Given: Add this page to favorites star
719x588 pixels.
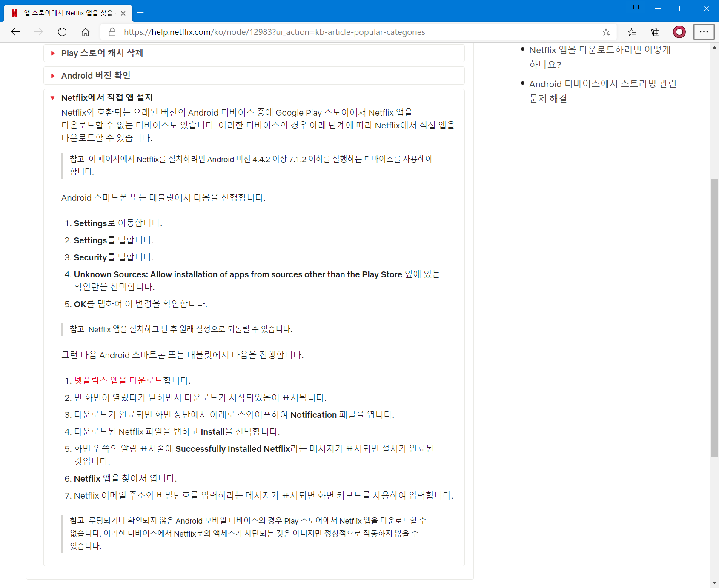Looking at the screenshot, I should (x=606, y=32).
